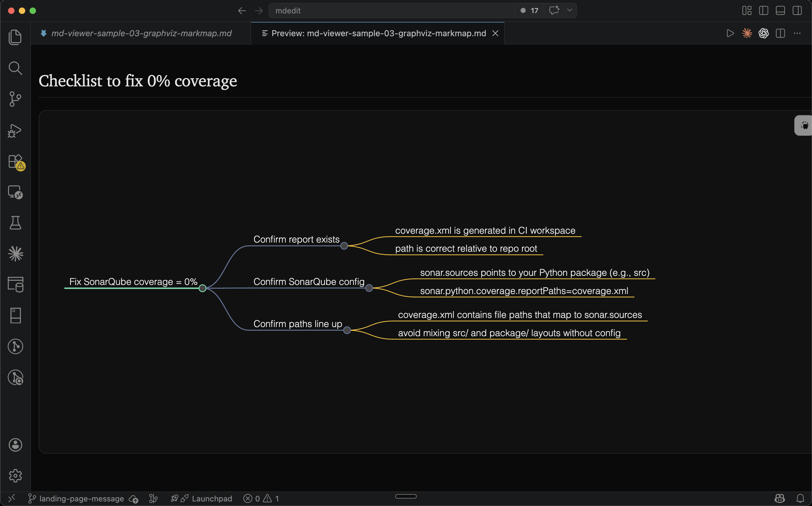Toggle the Primary Side Bar
The width and height of the screenshot is (812, 506).
pyautogui.click(x=763, y=10)
